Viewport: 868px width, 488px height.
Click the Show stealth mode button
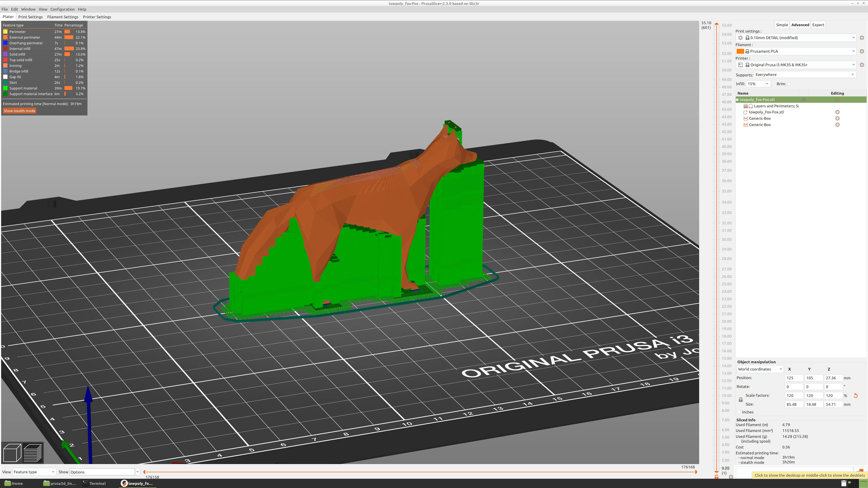pos(19,111)
